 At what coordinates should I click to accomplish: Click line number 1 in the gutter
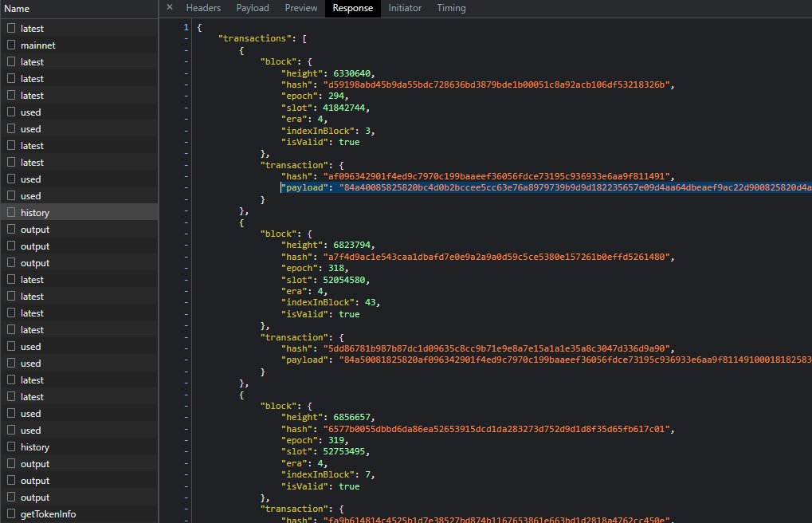click(x=186, y=27)
